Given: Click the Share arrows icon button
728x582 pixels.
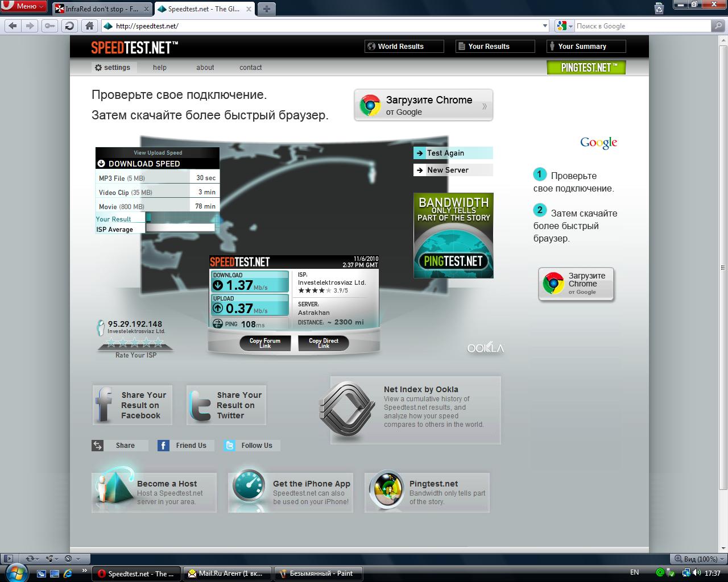Looking at the screenshot, I should pos(120,446).
